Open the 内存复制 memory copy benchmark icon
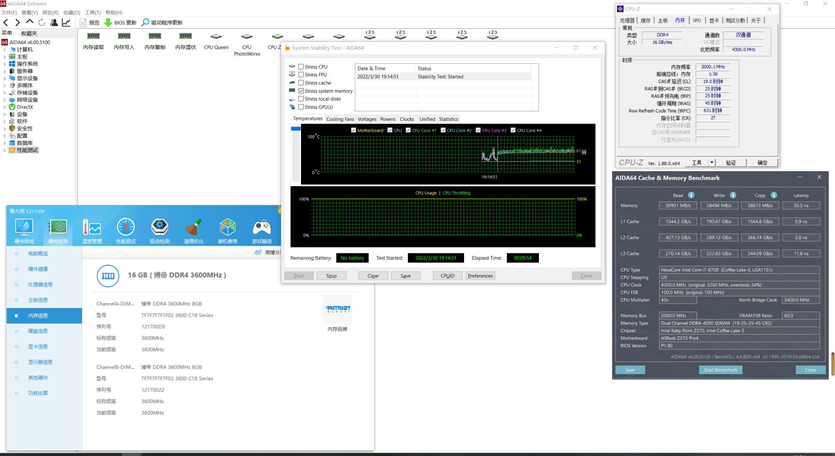This screenshot has height=456, width=835. [155, 36]
